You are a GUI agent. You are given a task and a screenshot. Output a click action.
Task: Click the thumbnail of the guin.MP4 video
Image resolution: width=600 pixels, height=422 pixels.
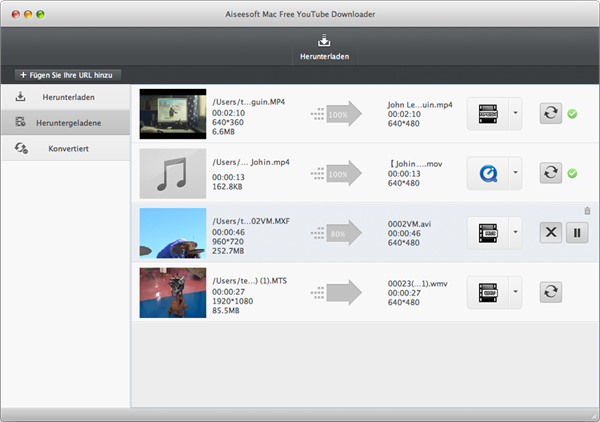(x=173, y=114)
